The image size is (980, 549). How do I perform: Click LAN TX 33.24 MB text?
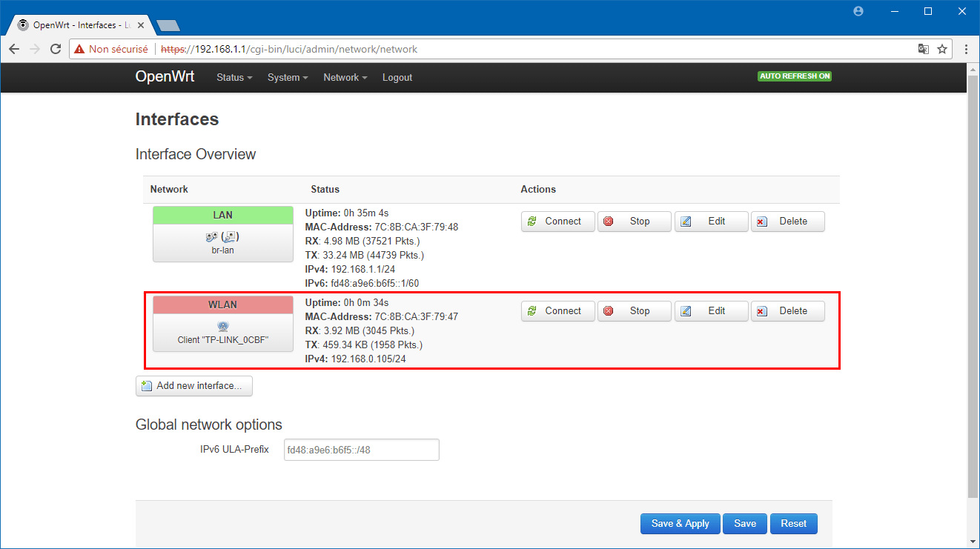[x=365, y=256]
